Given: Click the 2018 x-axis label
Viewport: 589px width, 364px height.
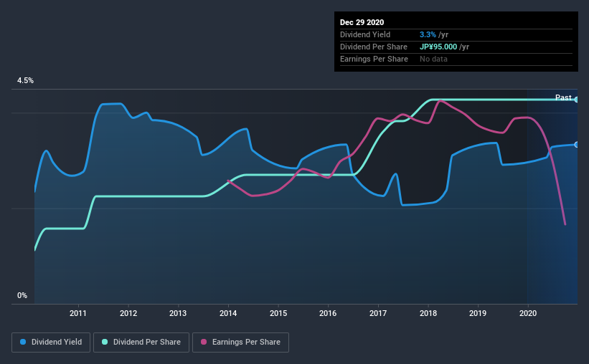Looking at the screenshot, I should click(x=428, y=313).
